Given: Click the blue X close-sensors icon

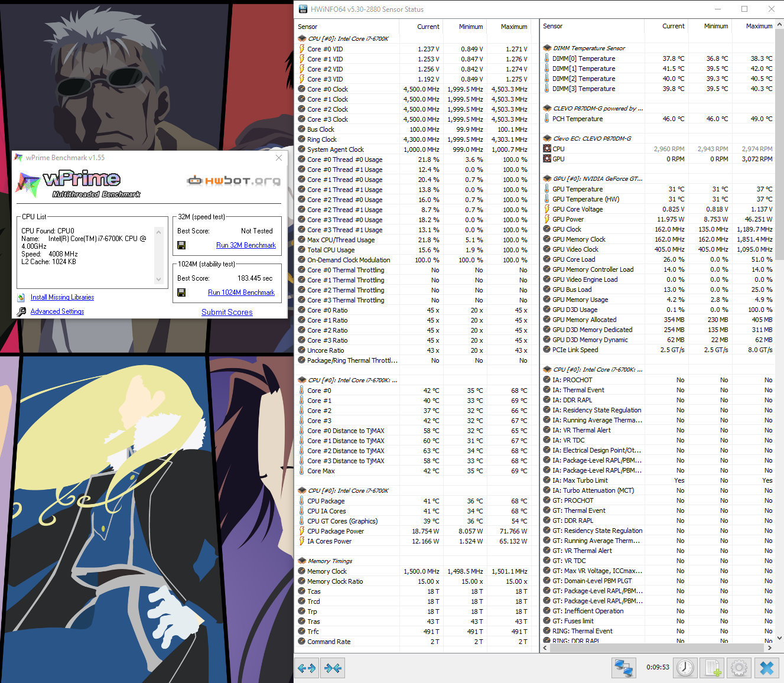Looking at the screenshot, I should [766, 668].
